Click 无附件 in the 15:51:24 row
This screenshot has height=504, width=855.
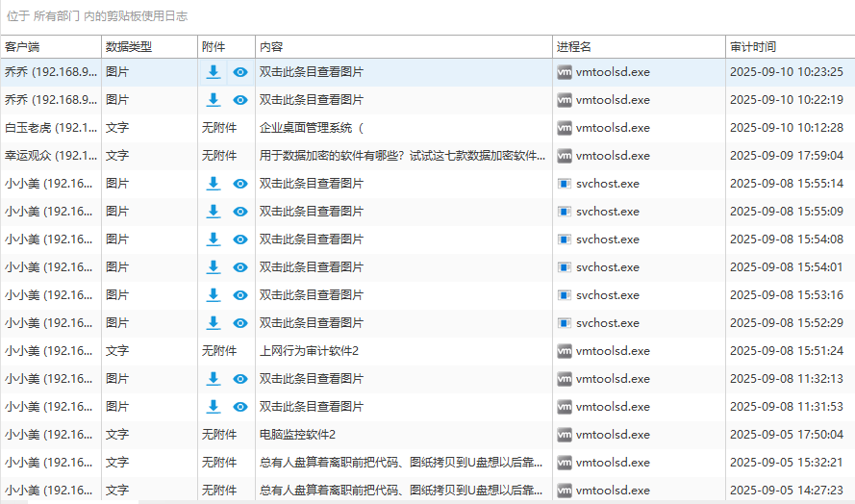pyautogui.click(x=219, y=351)
